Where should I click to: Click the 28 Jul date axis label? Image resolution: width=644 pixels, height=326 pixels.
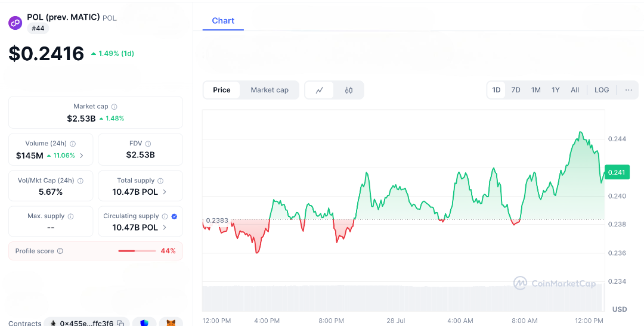pos(396,321)
